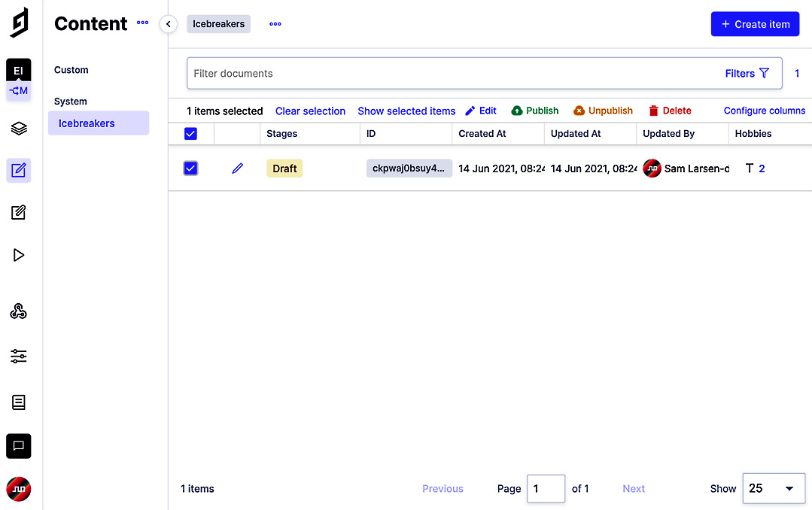Open the API Playground from the sidebar

[x=18, y=255]
